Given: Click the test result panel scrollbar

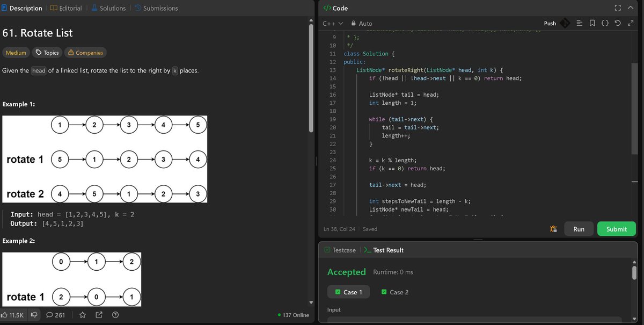Looking at the screenshot, I should (634, 273).
